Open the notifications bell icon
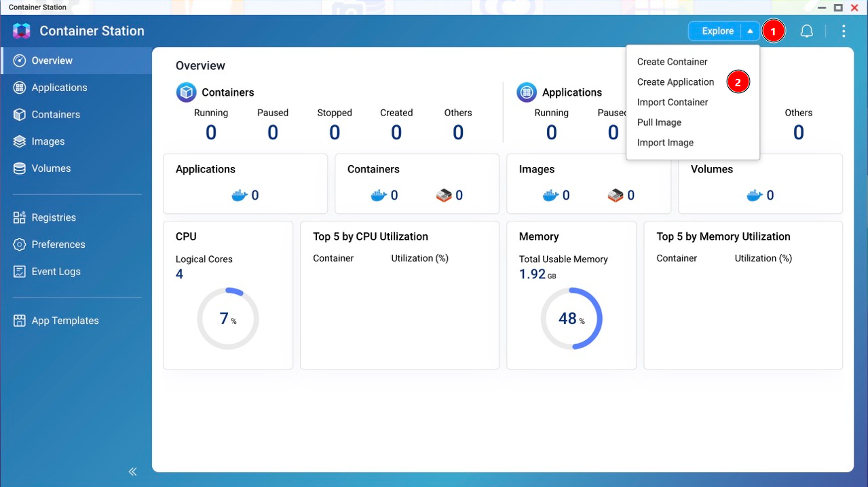 (806, 31)
